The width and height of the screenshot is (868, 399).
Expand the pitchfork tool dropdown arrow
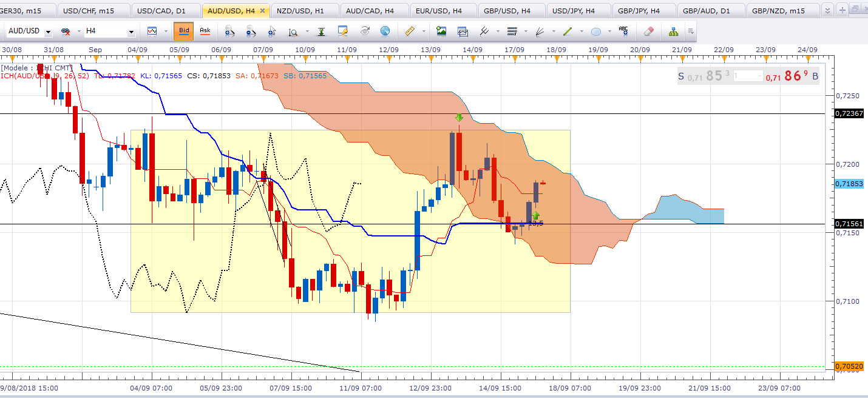click(x=498, y=32)
